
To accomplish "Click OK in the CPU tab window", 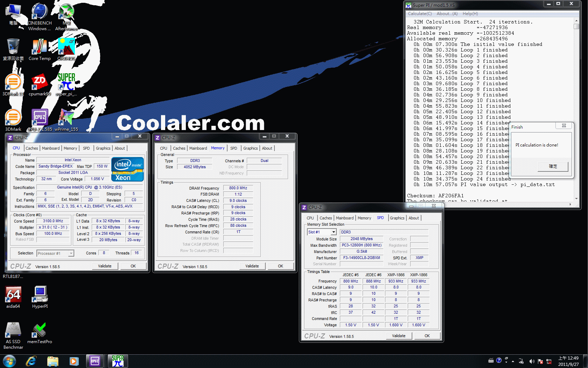I will tap(133, 266).
